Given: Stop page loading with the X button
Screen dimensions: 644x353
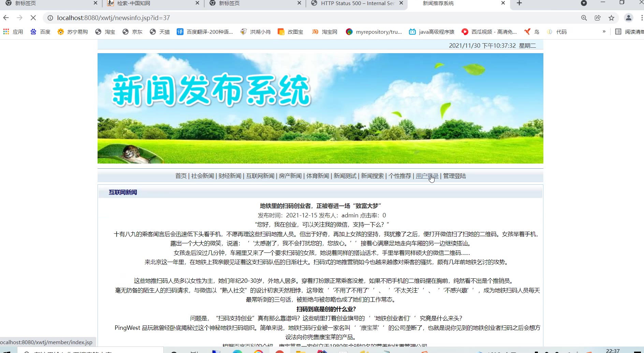Looking at the screenshot, I should coord(33,18).
